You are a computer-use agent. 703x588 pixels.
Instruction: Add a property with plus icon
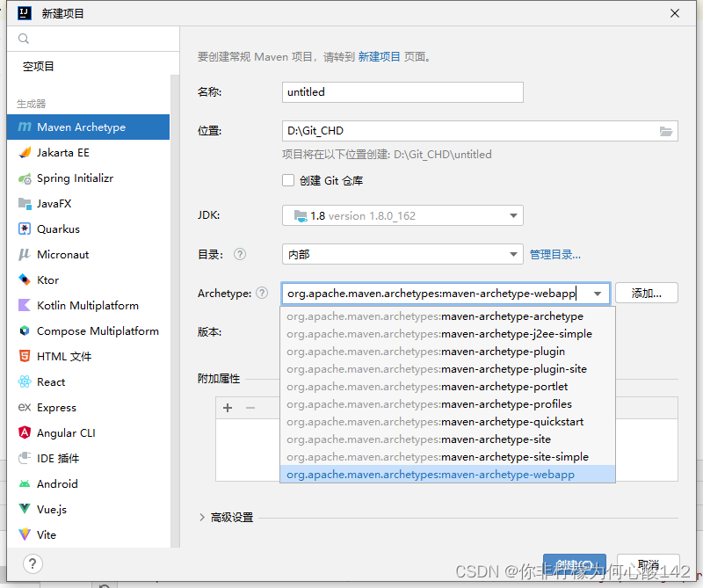click(x=228, y=408)
